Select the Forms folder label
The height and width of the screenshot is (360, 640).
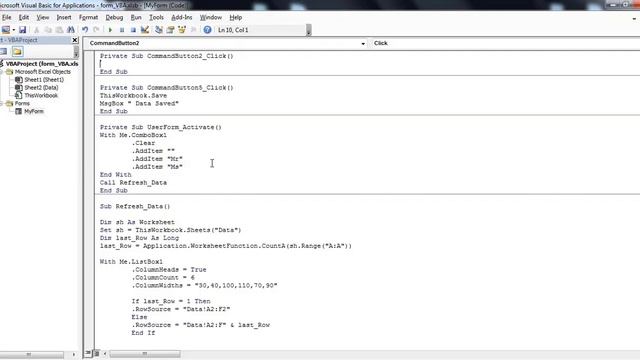(x=22, y=104)
